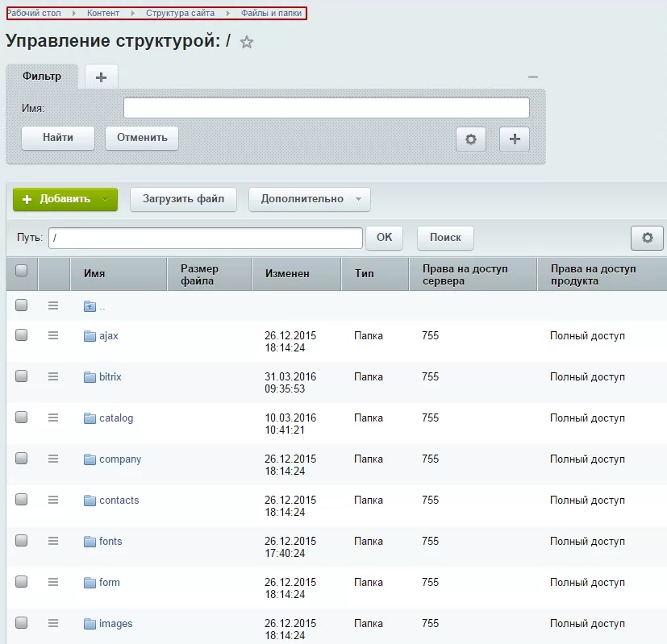Open action menu for images row

(x=53, y=623)
